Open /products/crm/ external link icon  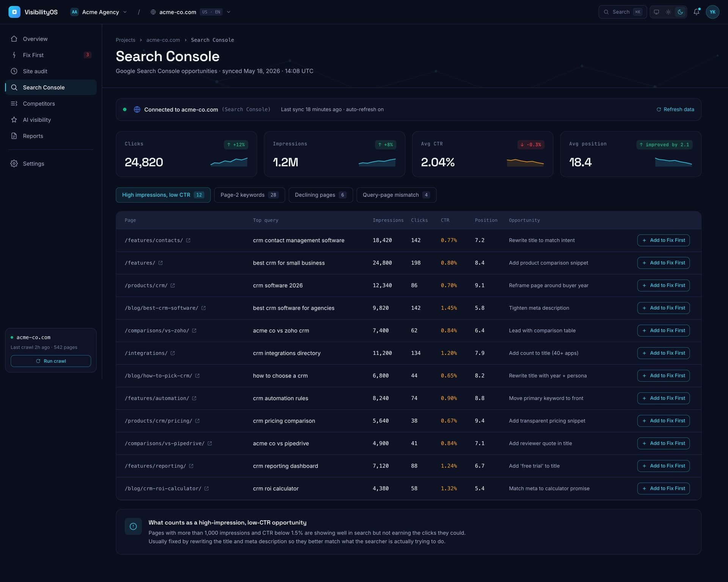[173, 286]
